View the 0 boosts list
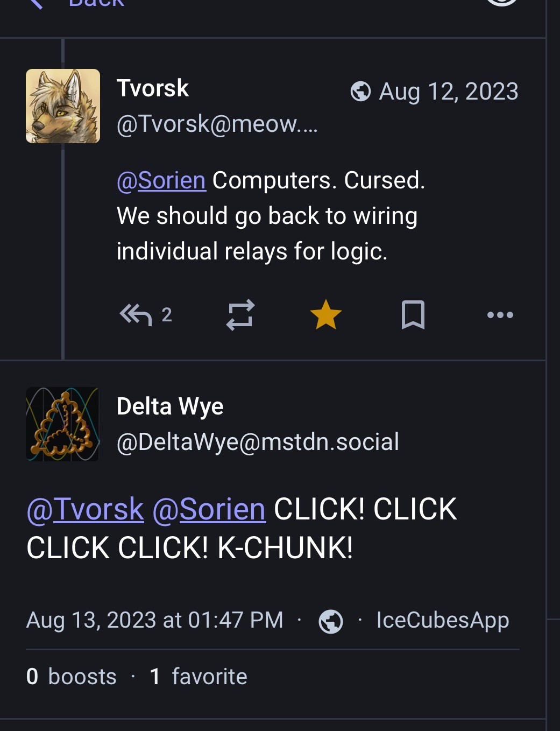 (72, 677)
